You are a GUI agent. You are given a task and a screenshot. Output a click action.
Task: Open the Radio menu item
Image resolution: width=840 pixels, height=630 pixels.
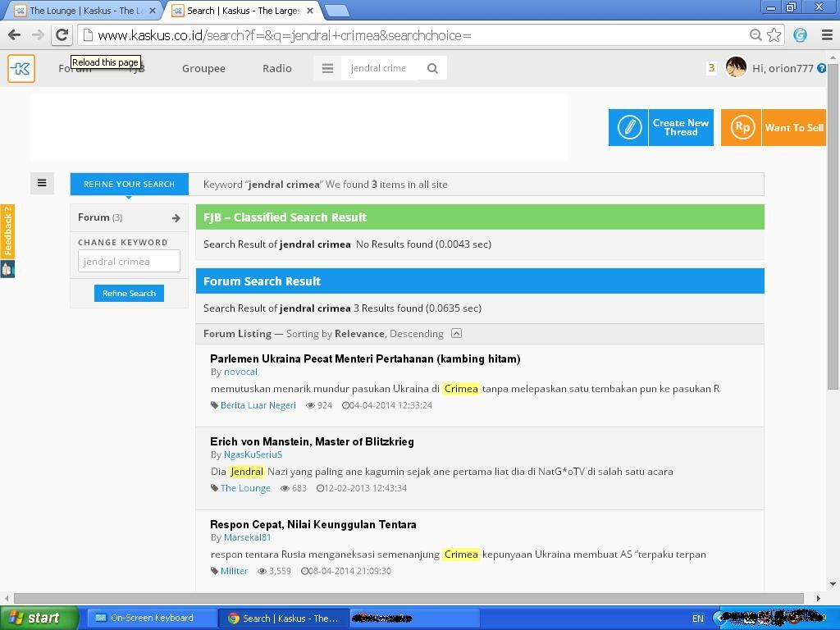pyautogui.click(x=277, y=69)
